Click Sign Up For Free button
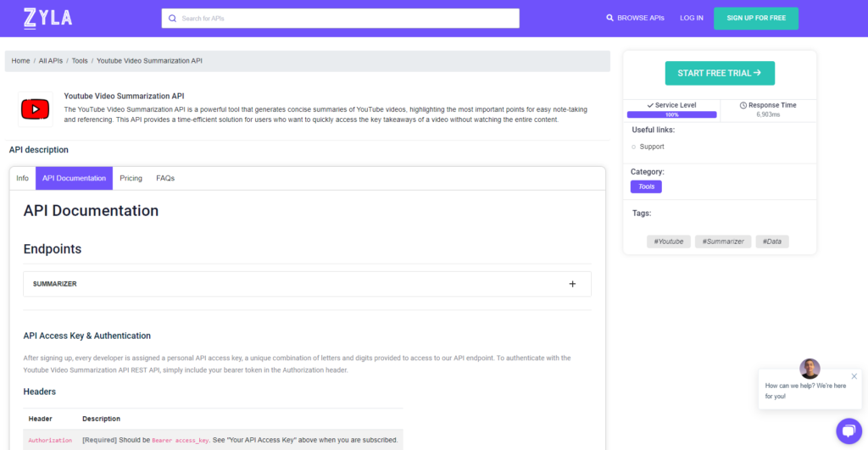Screen dimensions: 868x450 755,18
